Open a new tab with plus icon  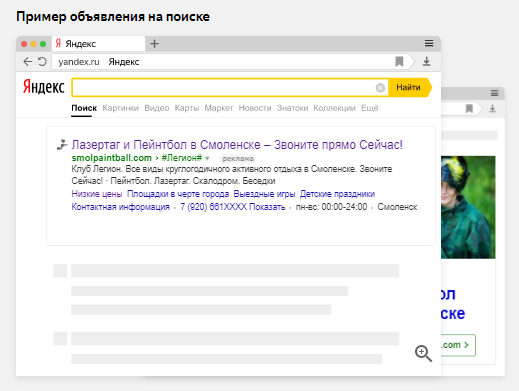pyautogui.click(x=154, y=44)
